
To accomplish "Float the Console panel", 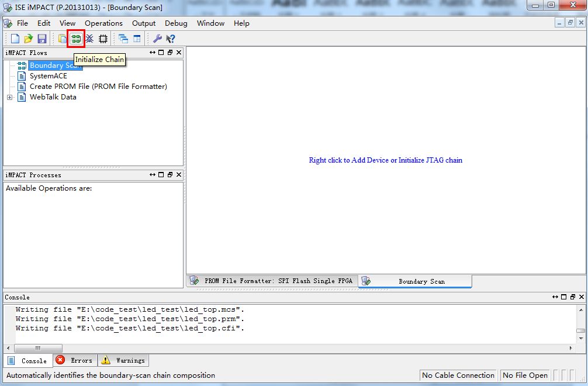I will (573, 297).
